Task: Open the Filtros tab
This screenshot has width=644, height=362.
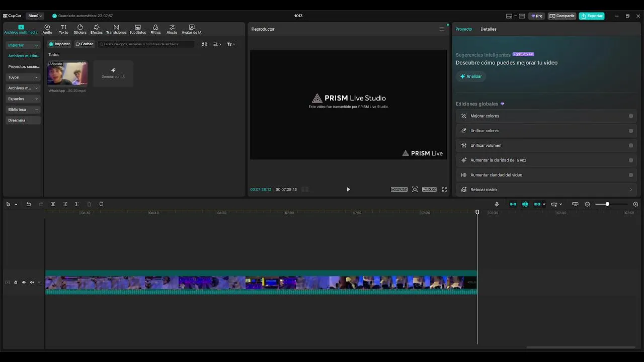Action: pos(155,29)
